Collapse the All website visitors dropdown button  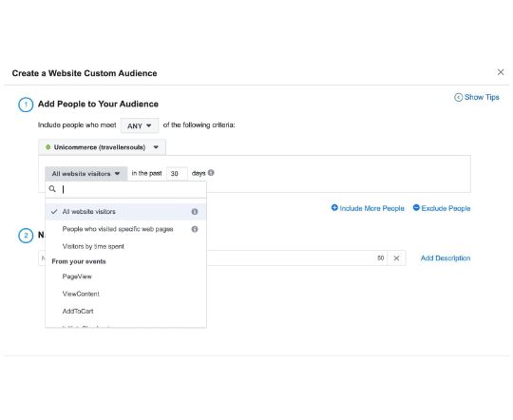pyautogui.click(x=86, y=174)
